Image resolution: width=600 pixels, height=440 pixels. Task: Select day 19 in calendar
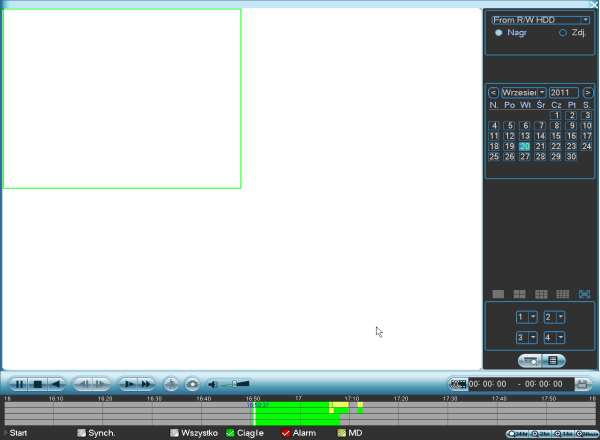(509, 146)
